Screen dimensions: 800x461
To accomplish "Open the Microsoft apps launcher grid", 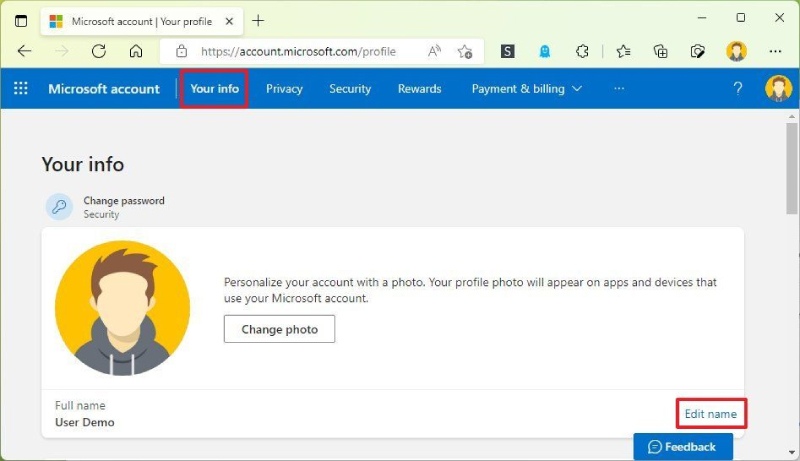I will point(20,88).
